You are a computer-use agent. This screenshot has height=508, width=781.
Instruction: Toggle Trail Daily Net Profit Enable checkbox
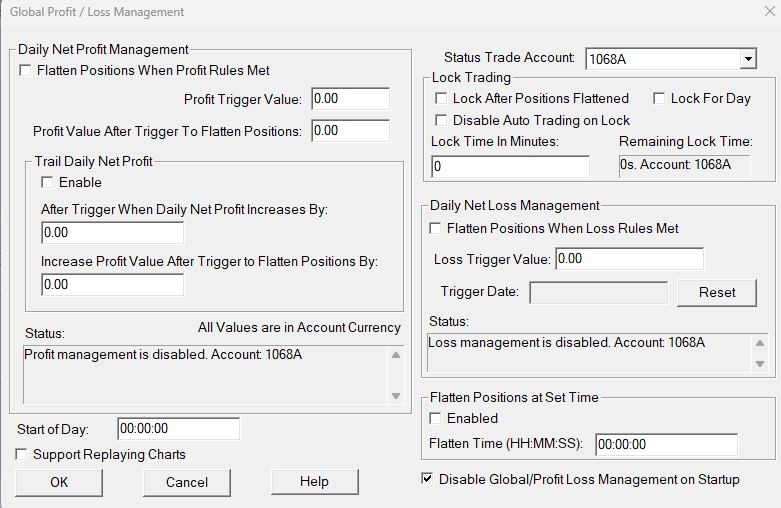pos(47,183)
